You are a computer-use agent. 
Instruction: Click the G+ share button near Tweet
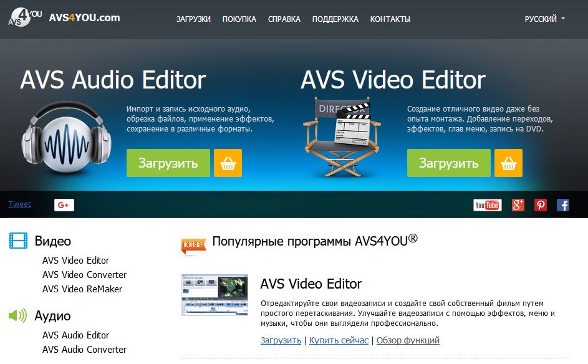64,205
